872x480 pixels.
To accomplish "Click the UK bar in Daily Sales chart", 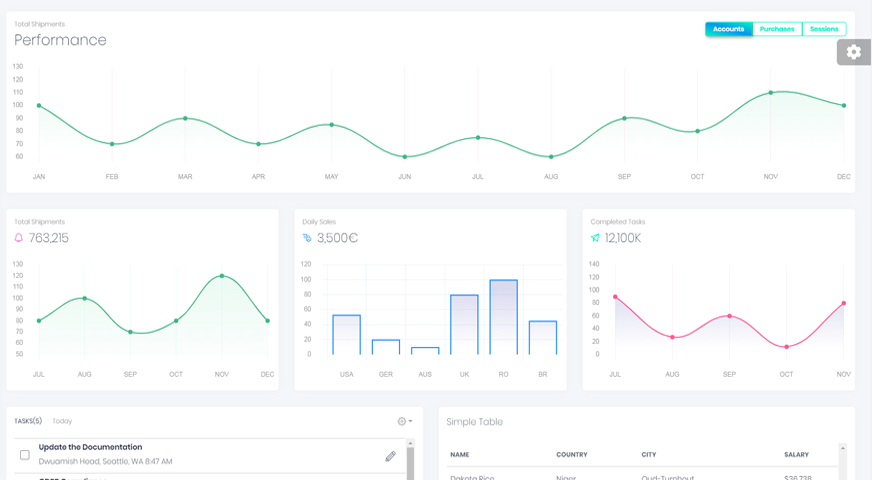I will click(464, 324).
